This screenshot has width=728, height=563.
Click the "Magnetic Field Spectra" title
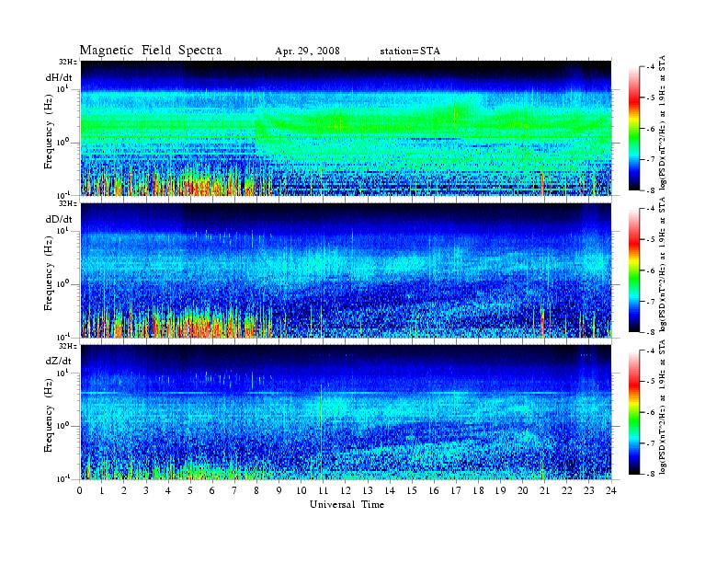[x=151, y=51]
